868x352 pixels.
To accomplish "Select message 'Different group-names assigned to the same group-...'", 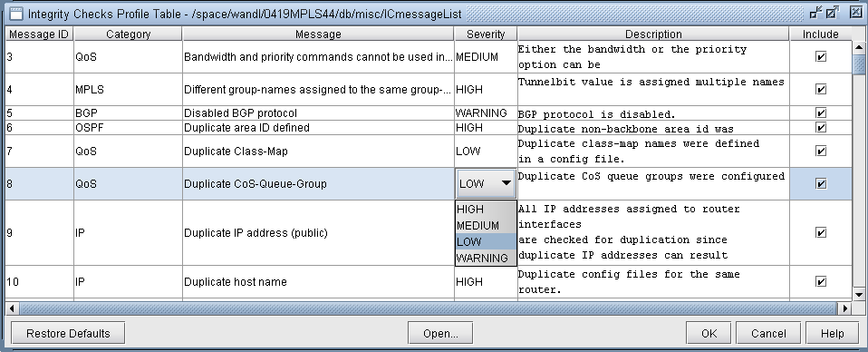I will 318,89.
